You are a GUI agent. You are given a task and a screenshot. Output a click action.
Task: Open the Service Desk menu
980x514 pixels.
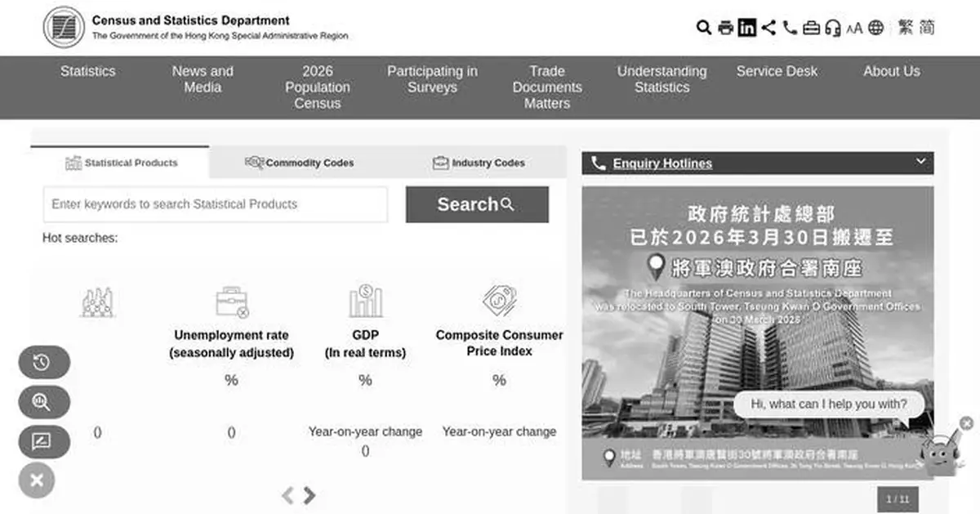[777, 71]
